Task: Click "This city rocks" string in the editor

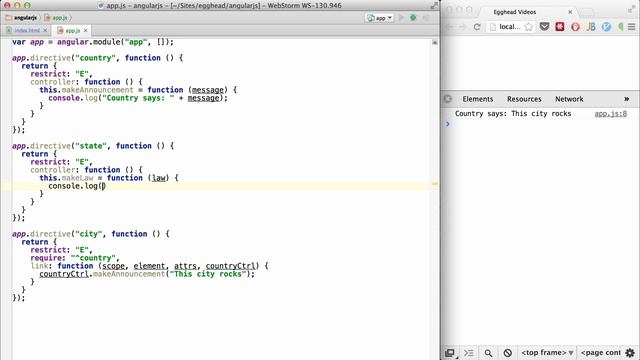Action: tap(208, 274)
